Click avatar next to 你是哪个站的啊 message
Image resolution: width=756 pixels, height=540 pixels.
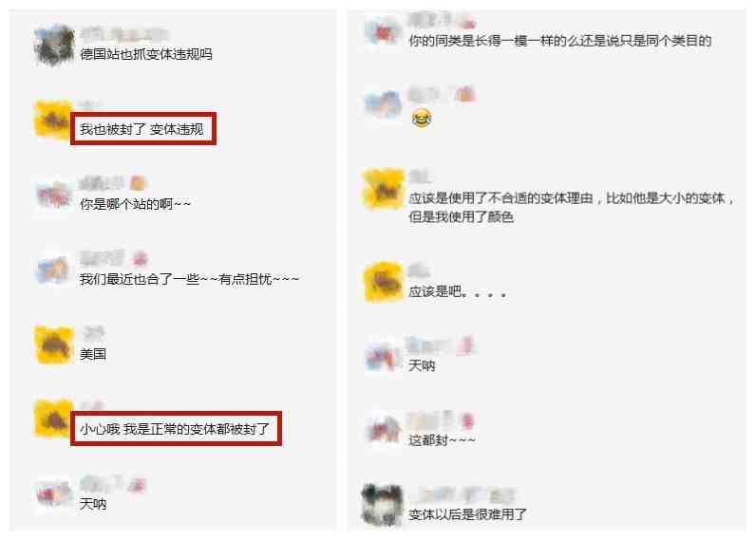[x=54, y=196]
